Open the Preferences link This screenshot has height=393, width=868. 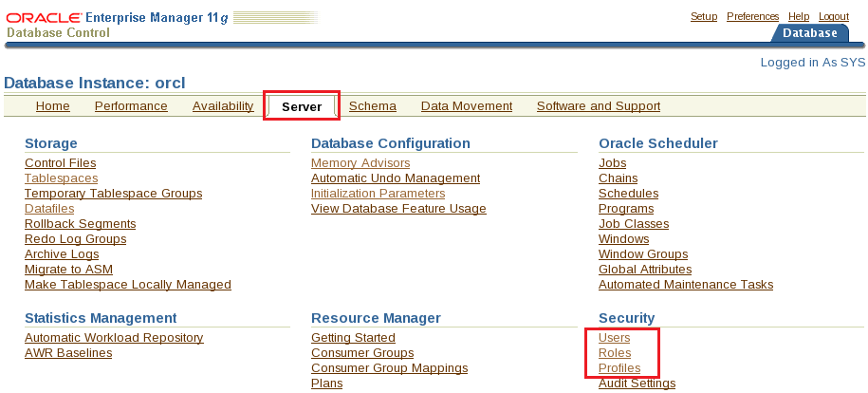753,17
